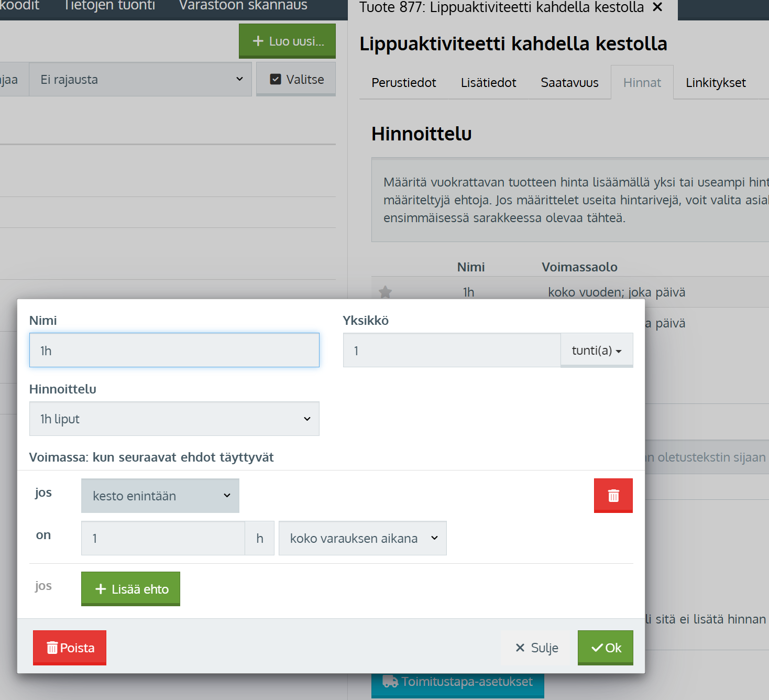
Task: Confirm with the green Ok button
Action: (606, 648)
